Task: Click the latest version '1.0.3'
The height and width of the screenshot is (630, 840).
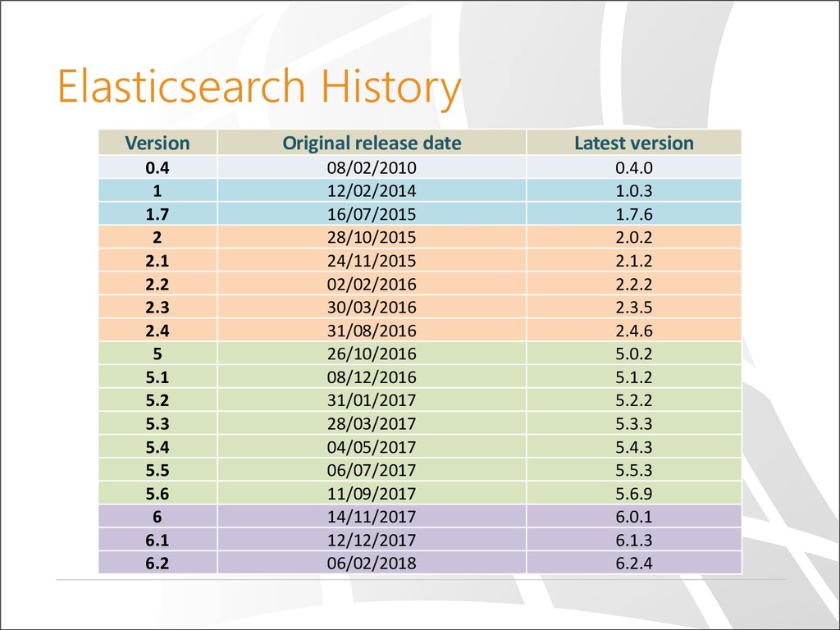Action: [x=634, y=190]
